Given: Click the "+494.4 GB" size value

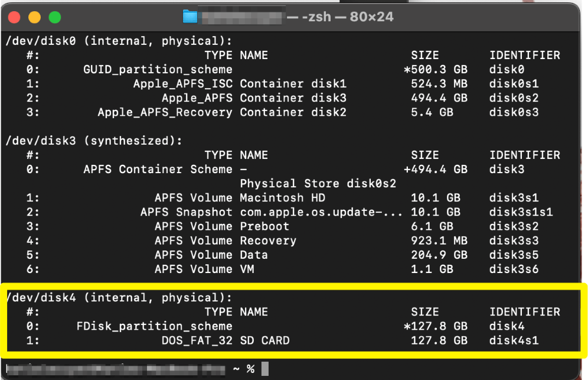Looking at the screenshot, I should (x=436, y=170).
